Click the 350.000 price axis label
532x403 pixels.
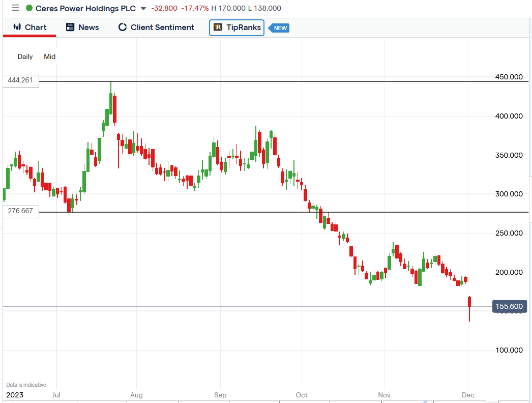point(509,155)
